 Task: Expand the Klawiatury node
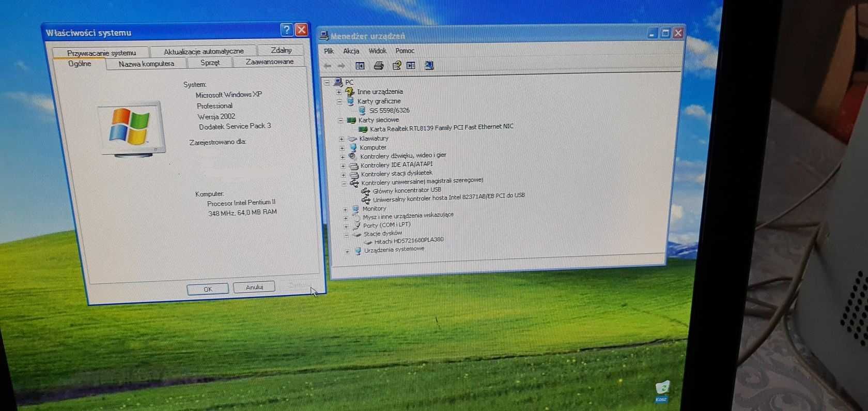click(342, 139)
